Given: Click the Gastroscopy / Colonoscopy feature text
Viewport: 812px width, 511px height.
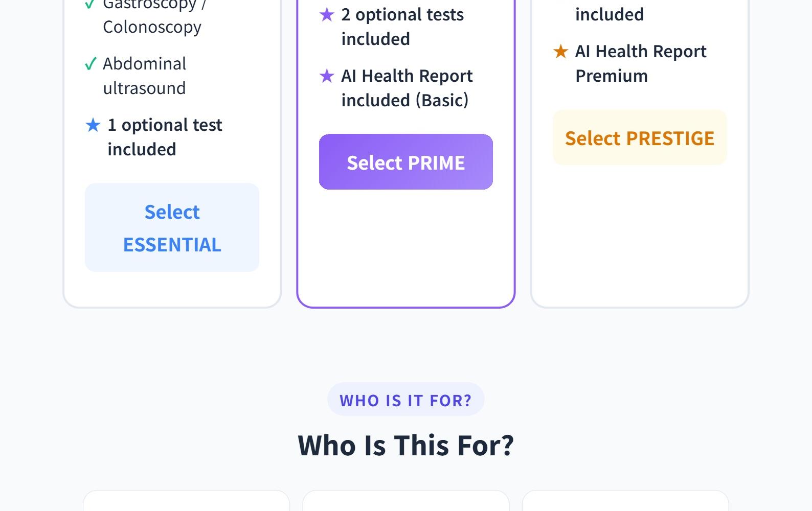Looking at the screenshot, I should click(152, 16).
